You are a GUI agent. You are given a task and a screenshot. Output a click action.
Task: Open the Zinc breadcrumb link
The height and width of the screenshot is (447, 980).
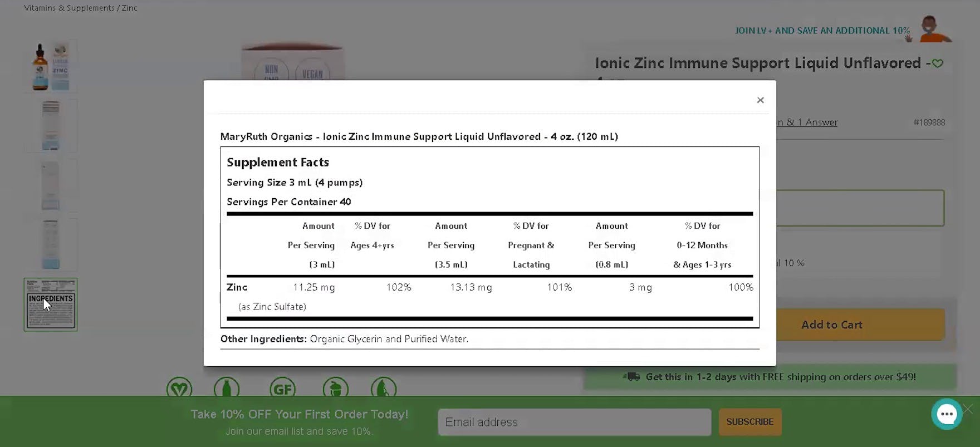pyautogui.click(x=130, y=8)
